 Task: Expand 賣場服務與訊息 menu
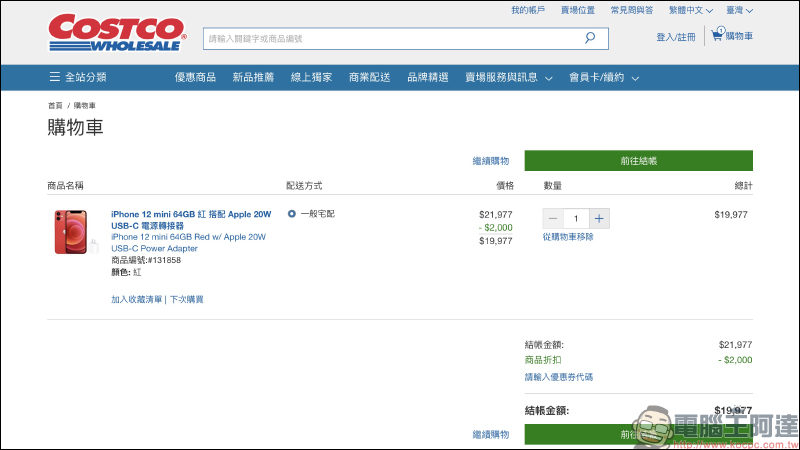[509, 78]
